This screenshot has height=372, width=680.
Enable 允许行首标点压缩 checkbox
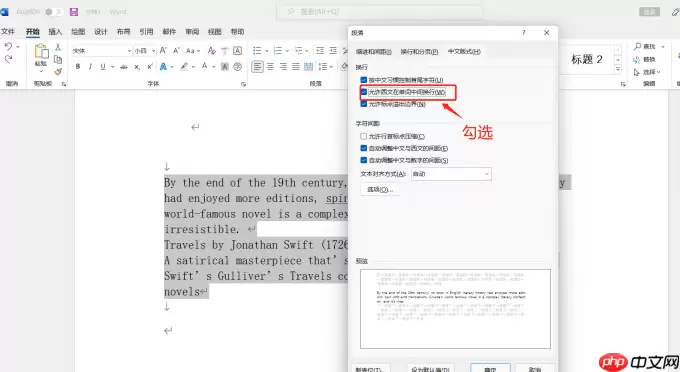click(x=363, y=136)
